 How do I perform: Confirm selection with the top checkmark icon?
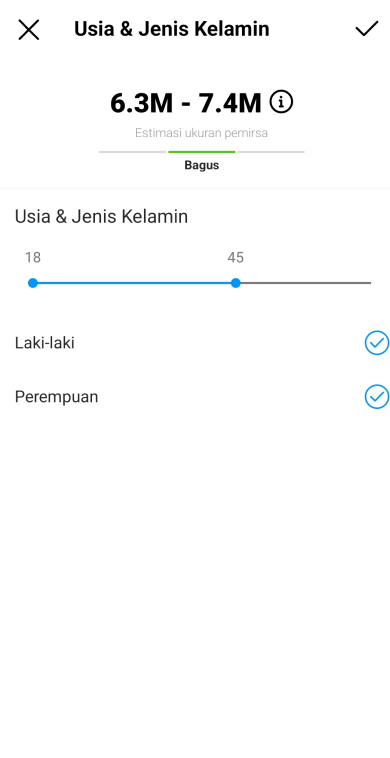367,29
